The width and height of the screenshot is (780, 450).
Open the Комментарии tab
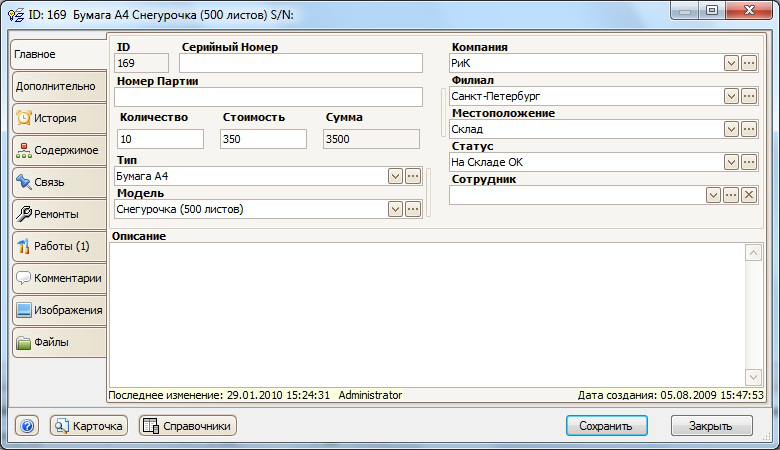coord(59,278)
